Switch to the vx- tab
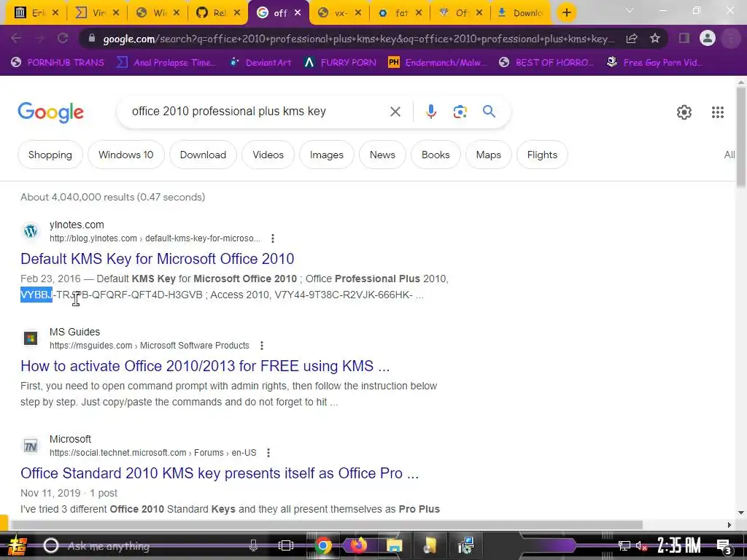The width and height of the screenshot is (747, 560). pyautogui.click(x=339, y=13)
